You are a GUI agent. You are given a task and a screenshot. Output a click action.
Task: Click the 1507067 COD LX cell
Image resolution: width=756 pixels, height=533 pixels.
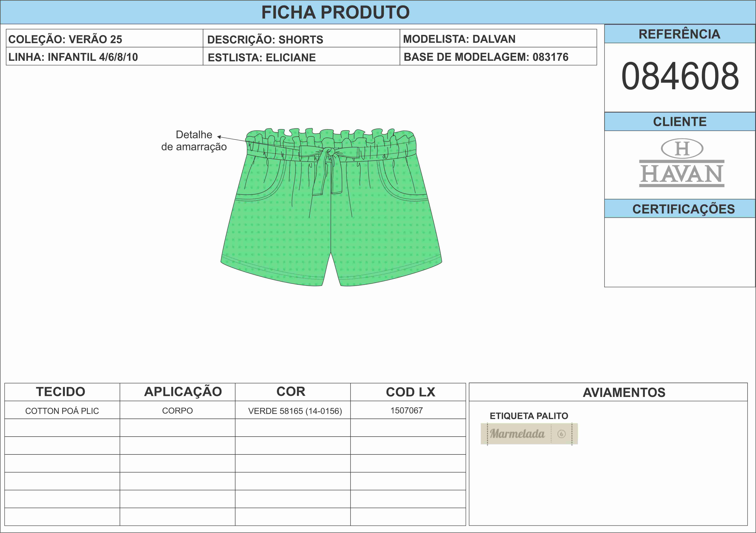tap(406, 410)
